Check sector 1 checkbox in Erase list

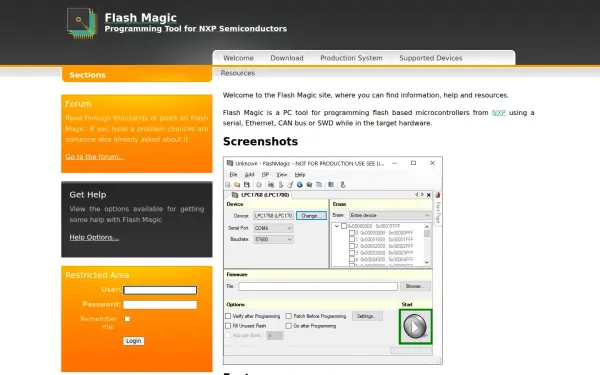pyautogui.click(x=352, y=239)
